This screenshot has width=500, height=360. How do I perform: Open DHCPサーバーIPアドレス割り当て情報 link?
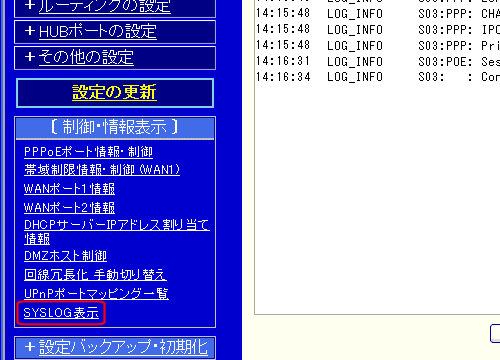(x=117, y=232)
